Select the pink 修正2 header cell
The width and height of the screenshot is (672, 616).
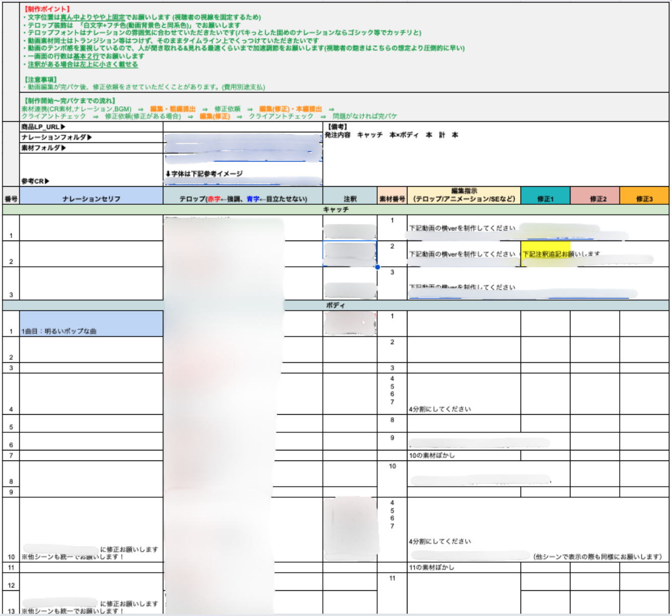[595, 199]
